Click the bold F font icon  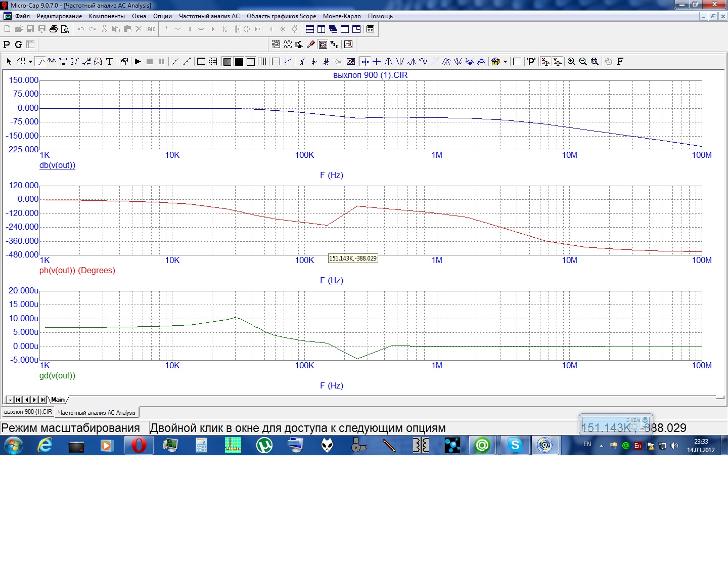click(620, 62)
